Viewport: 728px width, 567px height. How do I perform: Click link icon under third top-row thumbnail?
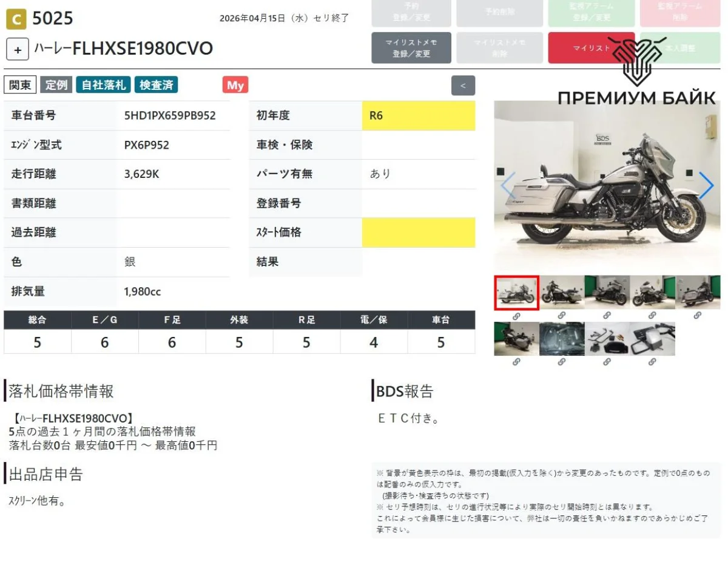point(607,316)
